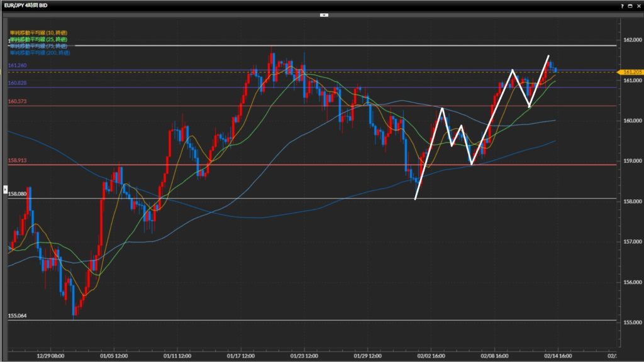The height and width of the screenshot is (362, 644).
Task: Close the EUR/JPY chart panel
Action: [x=638, y=5]
